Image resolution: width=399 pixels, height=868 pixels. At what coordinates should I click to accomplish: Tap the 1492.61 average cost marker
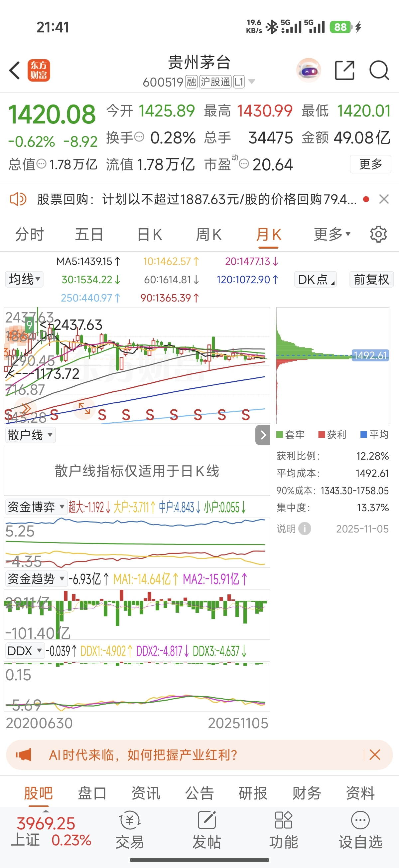370,355
